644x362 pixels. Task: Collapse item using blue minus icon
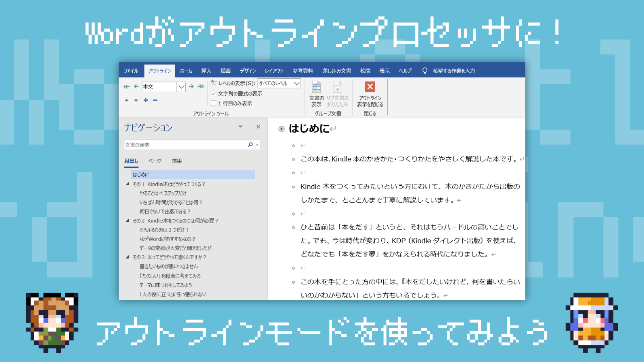click(155, 100)
